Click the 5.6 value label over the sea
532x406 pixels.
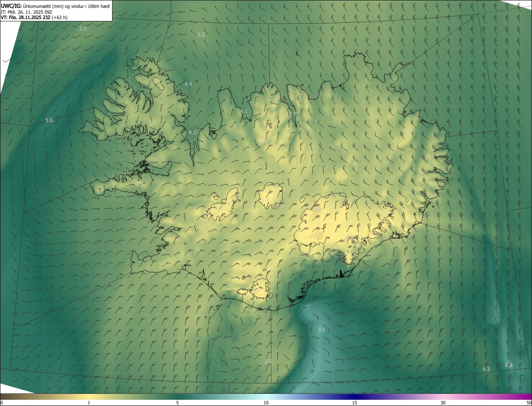click(x=49, y=120)
